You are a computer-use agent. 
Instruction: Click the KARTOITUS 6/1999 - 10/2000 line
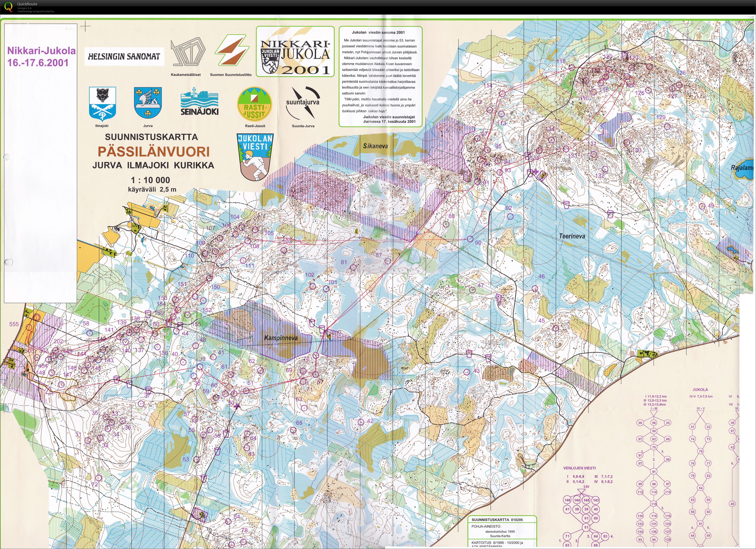(x=497, y=543)
